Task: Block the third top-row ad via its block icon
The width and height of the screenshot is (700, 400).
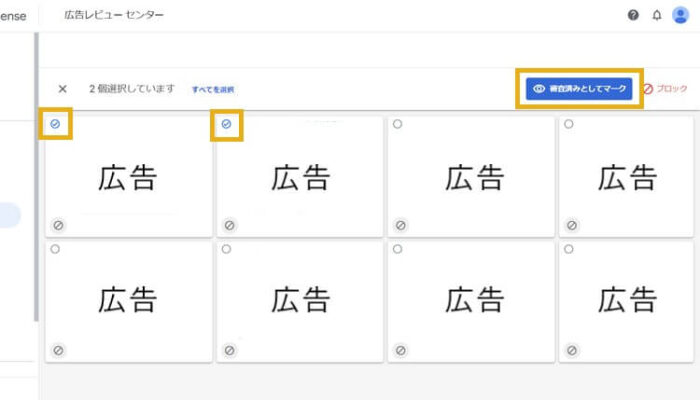Action: [x=401, y=225]
